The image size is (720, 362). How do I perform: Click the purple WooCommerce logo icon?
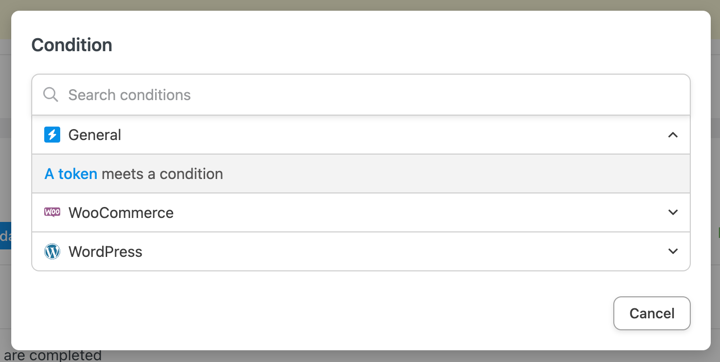coord(52,212)
